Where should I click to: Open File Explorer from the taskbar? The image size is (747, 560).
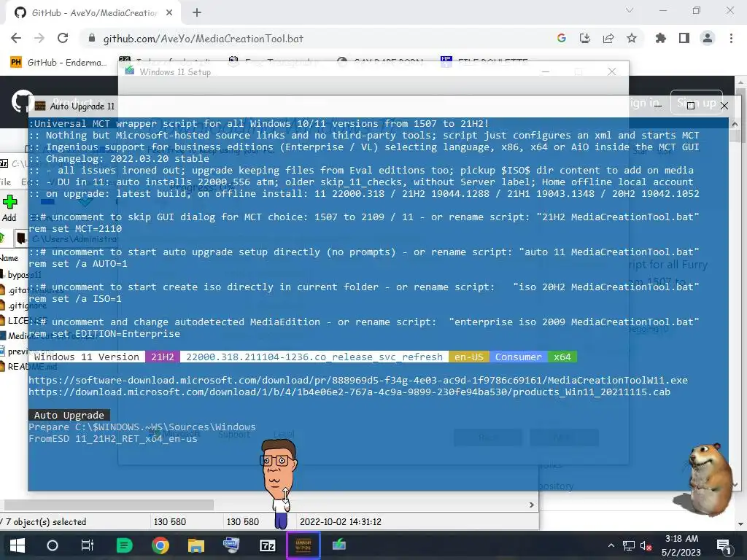pos(196,545)
